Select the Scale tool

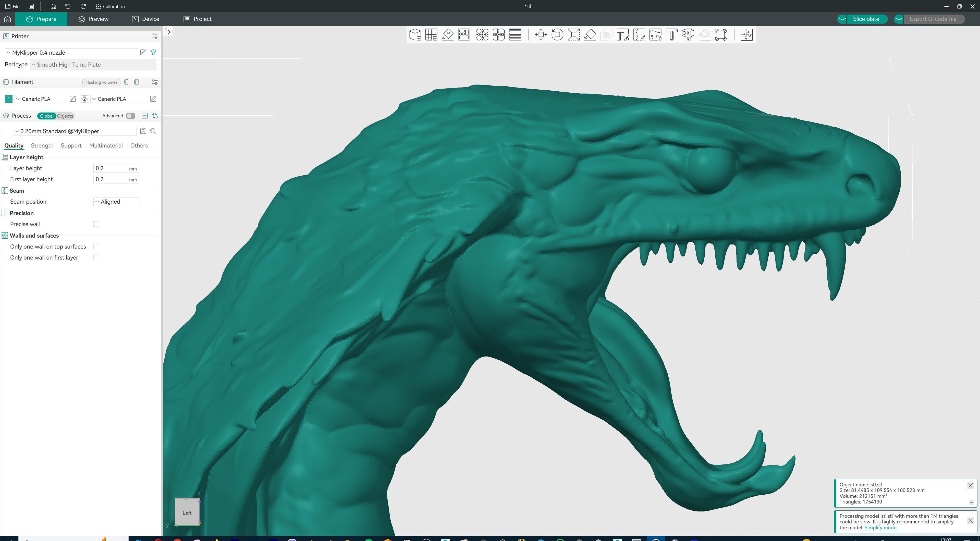(574, 35)
